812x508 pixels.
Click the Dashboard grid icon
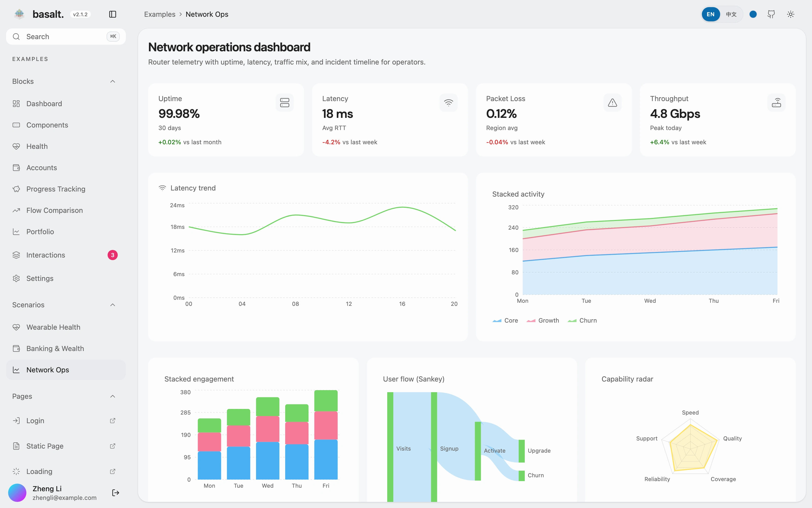(16, 103)
